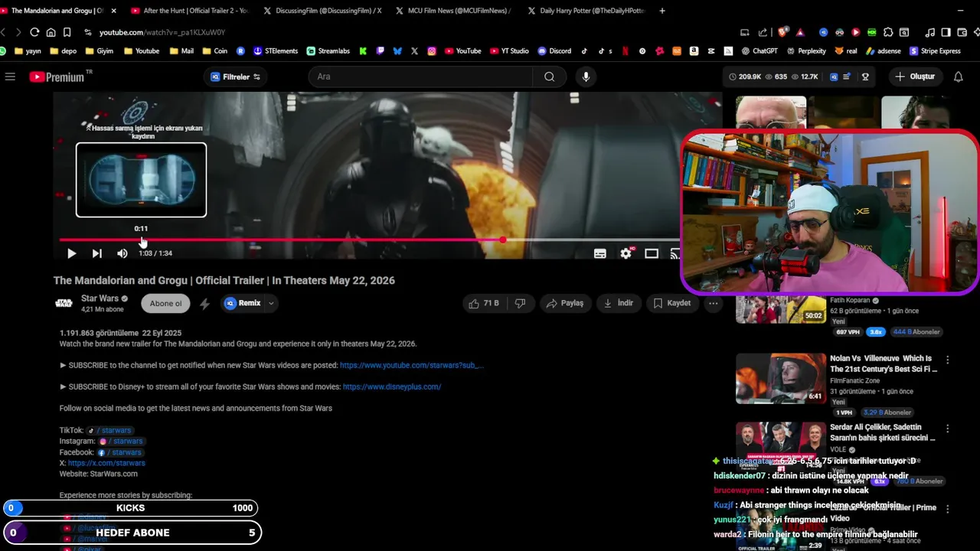
Task: Open the x.com/starwars description link
Action: 106,463
